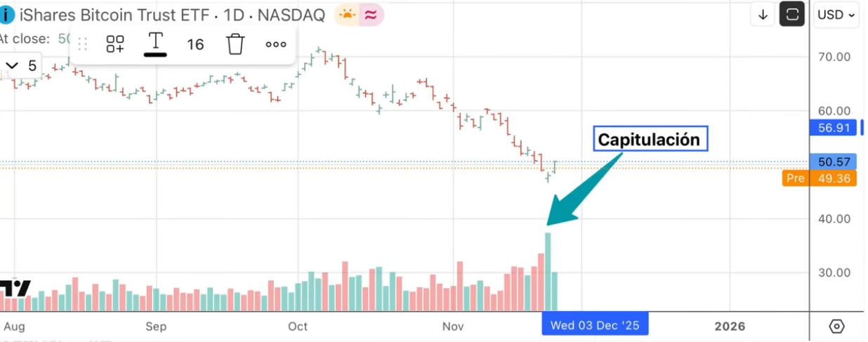Image resolution: width=868 pixels, height=342 pixels.
Task: Click the iShares symbol info icon
Action: pos(6,14)
